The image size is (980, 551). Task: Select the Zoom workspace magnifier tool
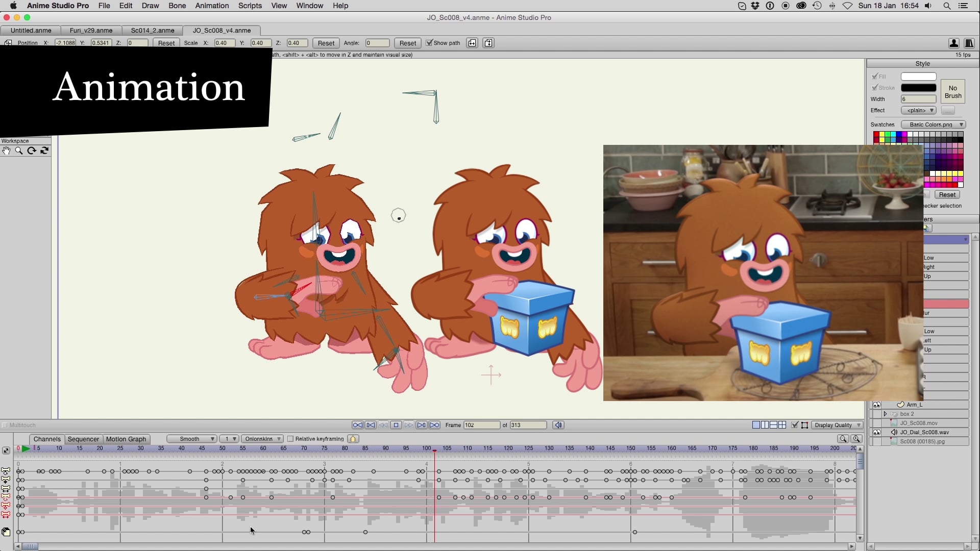[x=19, y=151]
